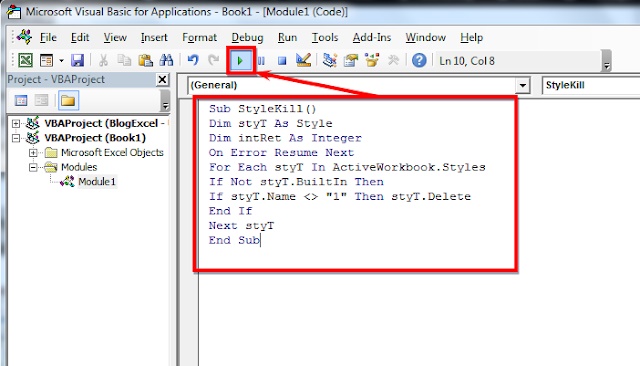Click the 'Next styT' code line
The width and height of the screenshot is (640, 366).
(241, 226)
